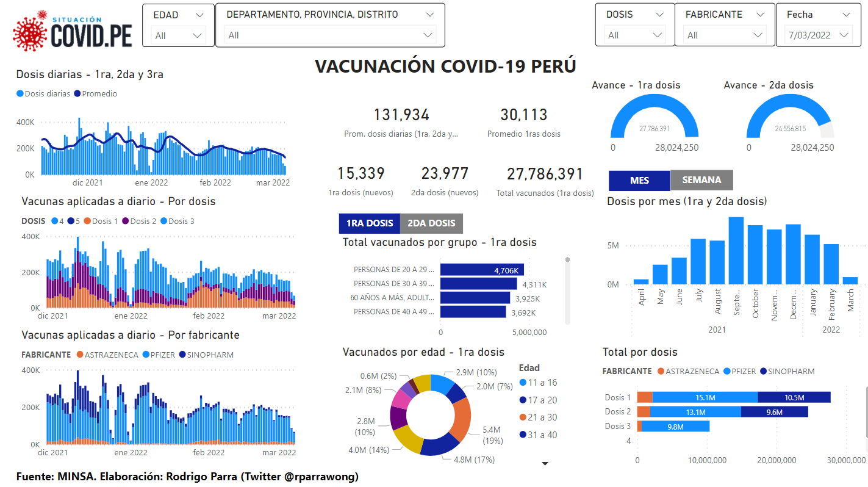
Task: Select 'Dosis 3' legend entry
Action: coord(178,222)
